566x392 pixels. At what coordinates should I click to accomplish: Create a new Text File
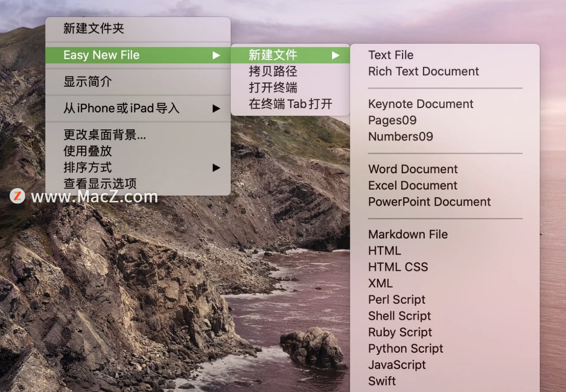click(445, 55)
